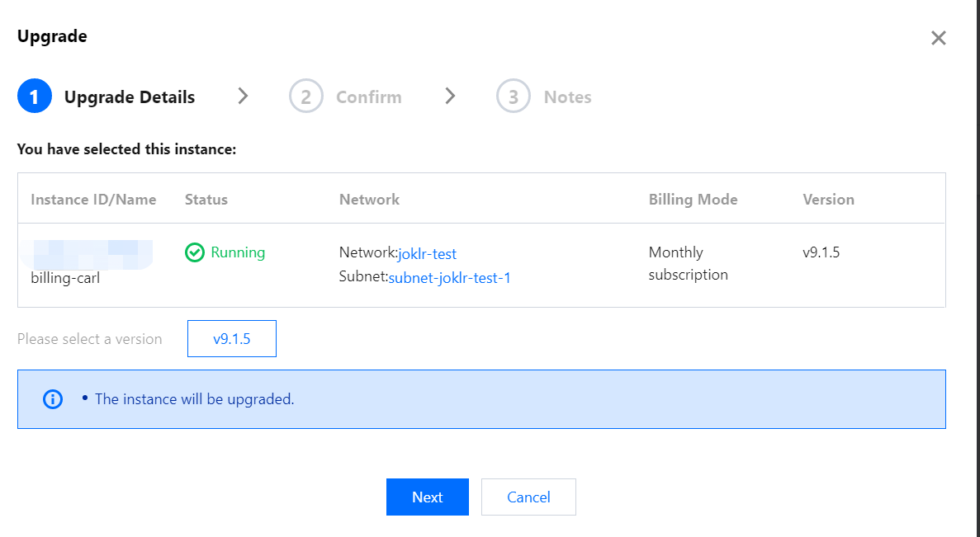Click the chevron arrow after Confirm
Image resolution: width=980 pixels, height=537 pixels.
(450, 97)
